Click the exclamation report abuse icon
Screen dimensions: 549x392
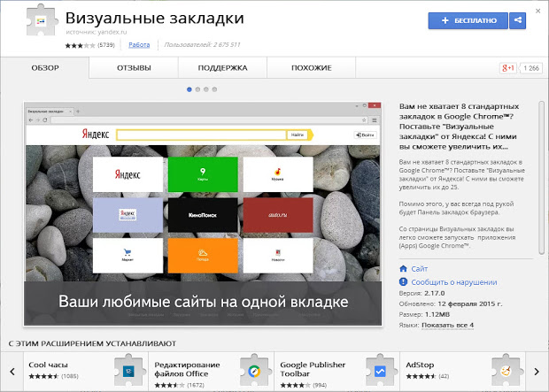pyautogui.click(x=404, y=281)
